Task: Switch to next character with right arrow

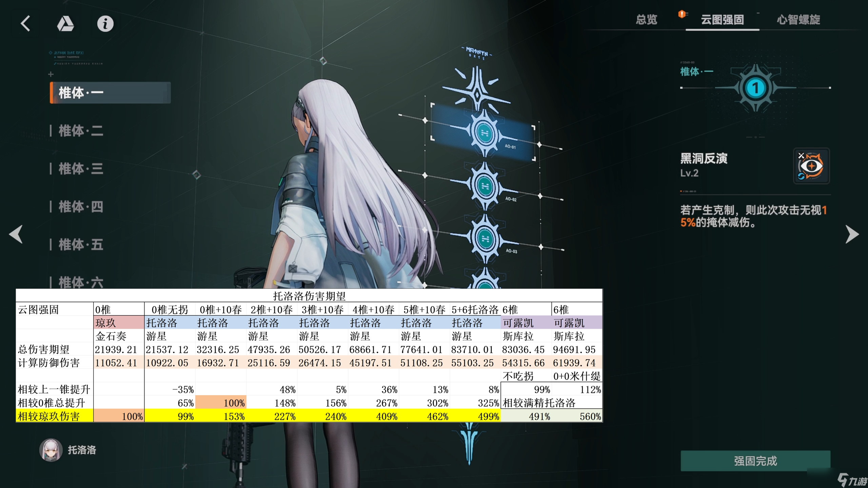Action: click(x=852, y=234)
